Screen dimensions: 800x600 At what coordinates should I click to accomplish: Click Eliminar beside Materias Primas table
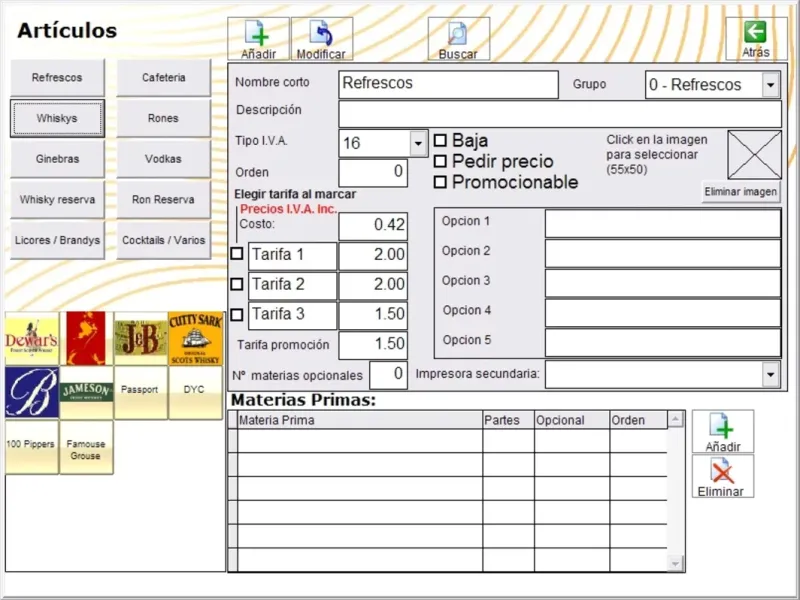click(x=722, y=477)
